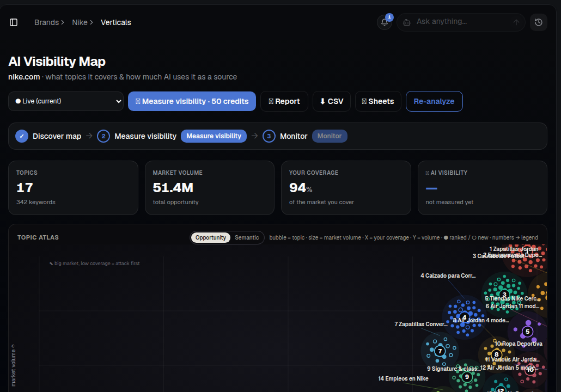Click the '8 Air Jordan 4 mode...' label
Viewport: 561px width, 392px height.
pos(481,321)
